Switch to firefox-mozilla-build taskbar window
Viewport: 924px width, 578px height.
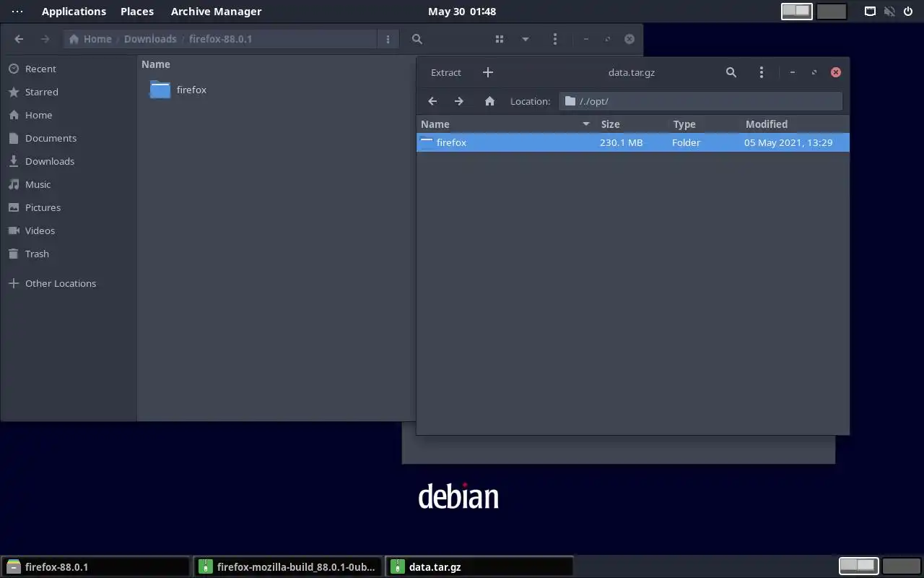point(287,567)
